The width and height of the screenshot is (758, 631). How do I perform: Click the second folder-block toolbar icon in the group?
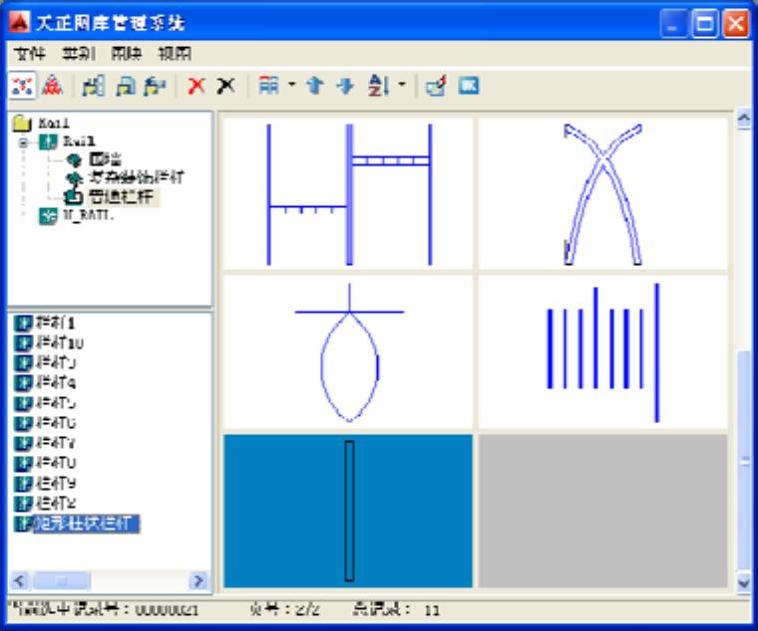[x=126, y=86]
